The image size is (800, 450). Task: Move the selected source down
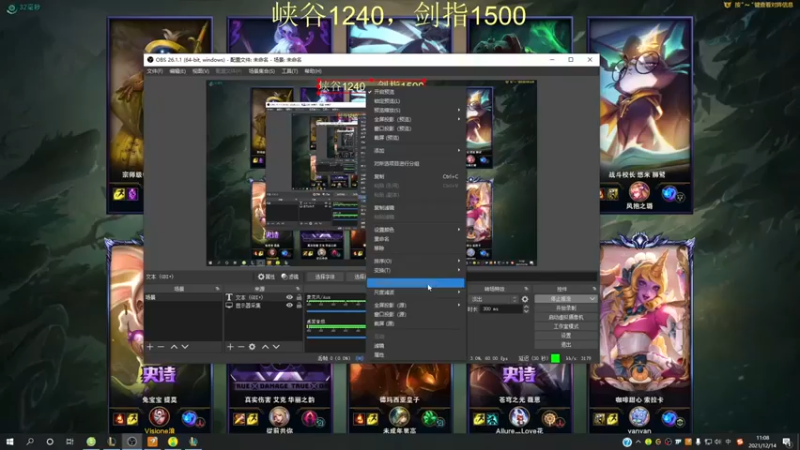276,347
